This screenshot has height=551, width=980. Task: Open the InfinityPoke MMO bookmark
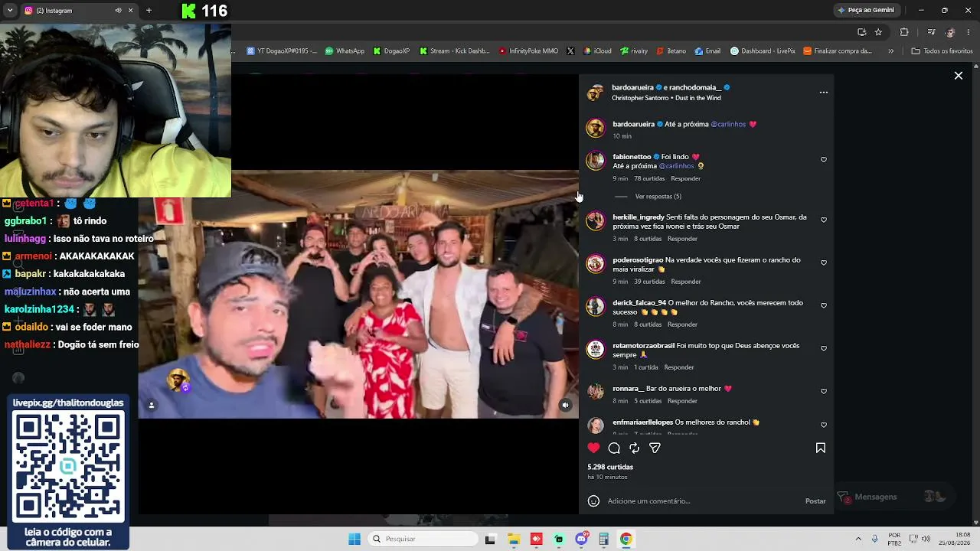(528, 51)
